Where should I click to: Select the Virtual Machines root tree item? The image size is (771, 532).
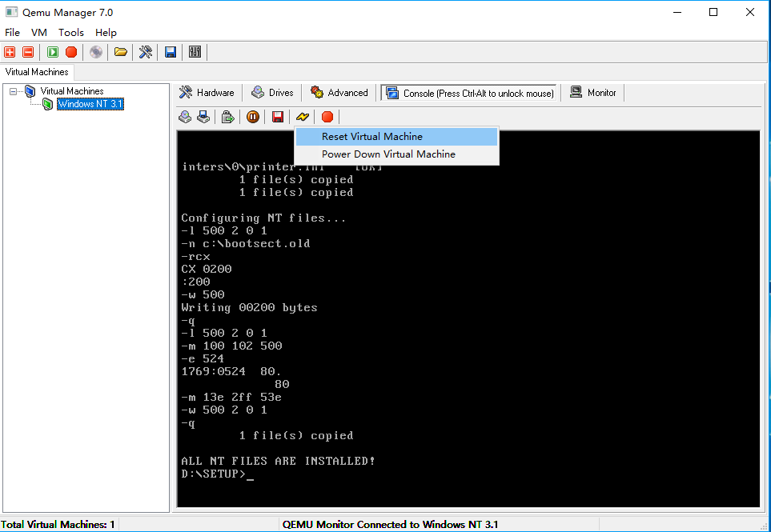(72, 91)
